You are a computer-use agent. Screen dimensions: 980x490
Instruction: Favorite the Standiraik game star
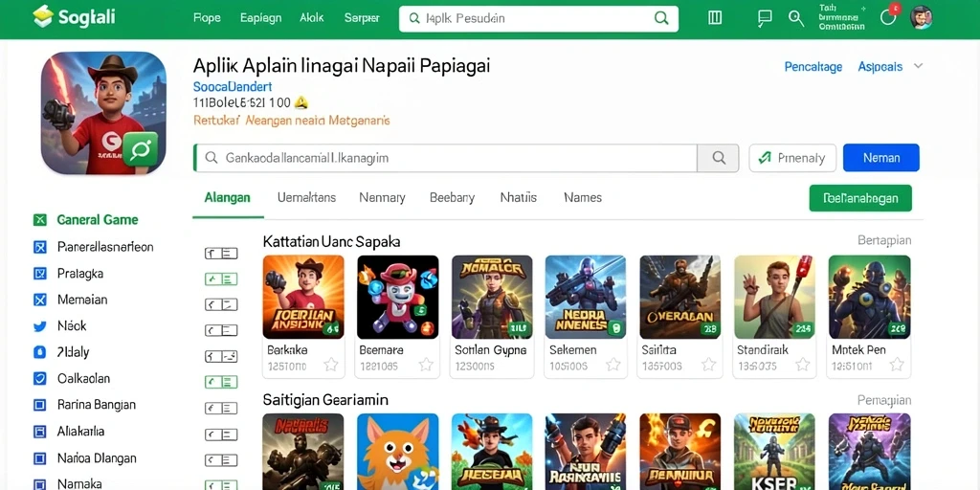pyautogui.click(x=803, y=365)
